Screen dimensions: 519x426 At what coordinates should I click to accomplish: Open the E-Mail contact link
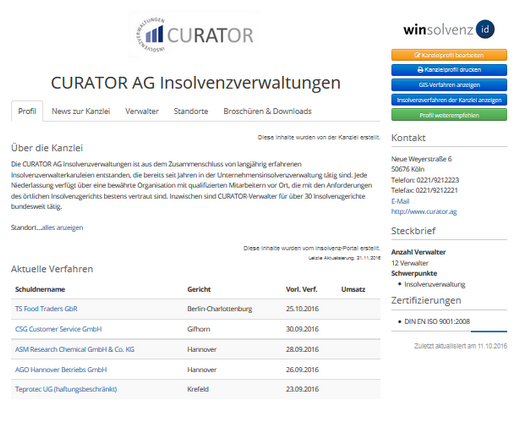point(400,201)
